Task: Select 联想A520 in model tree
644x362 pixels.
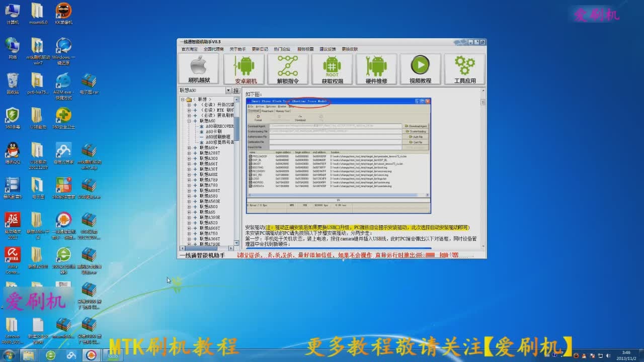Action: click(x=209, y=223)
